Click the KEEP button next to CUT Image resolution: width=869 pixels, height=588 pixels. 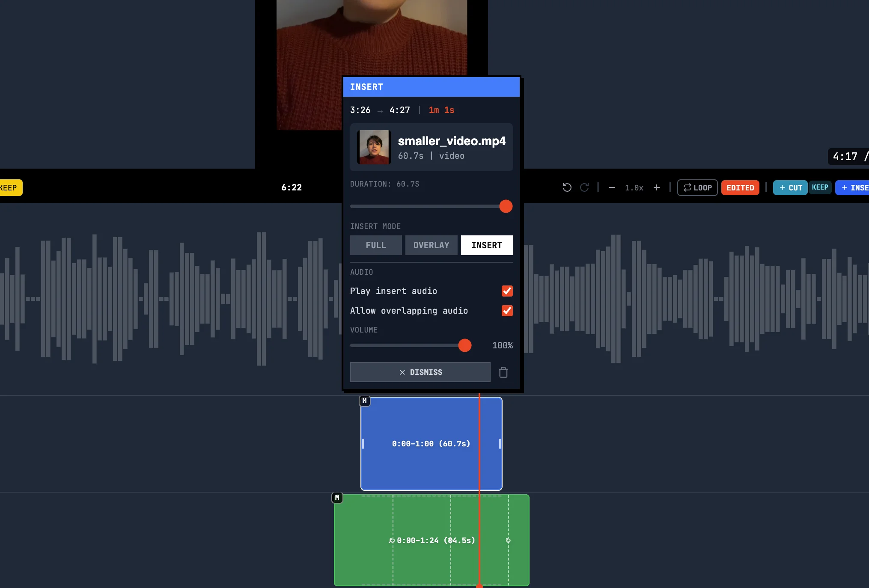coord(820,187)
